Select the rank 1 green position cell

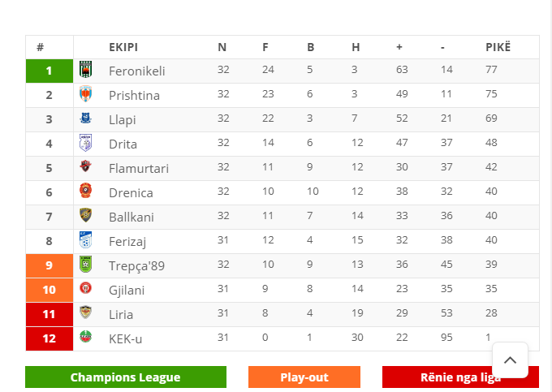pyautogui.click(x=50, y=71)
